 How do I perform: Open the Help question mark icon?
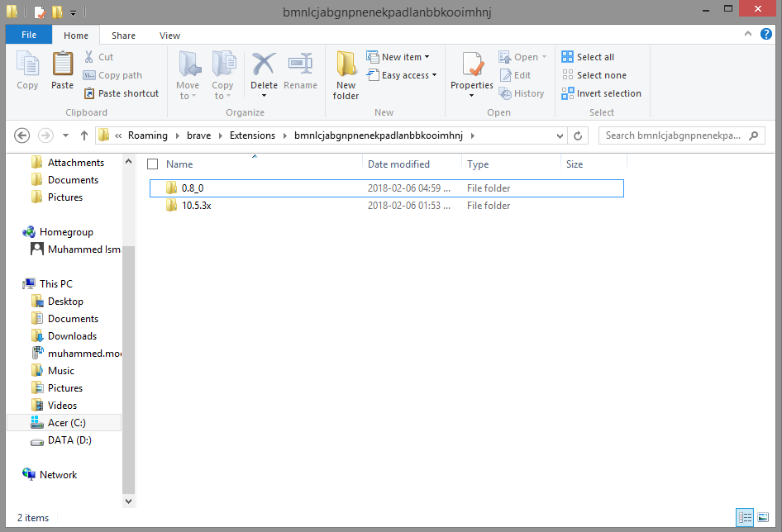click(766, 34)
